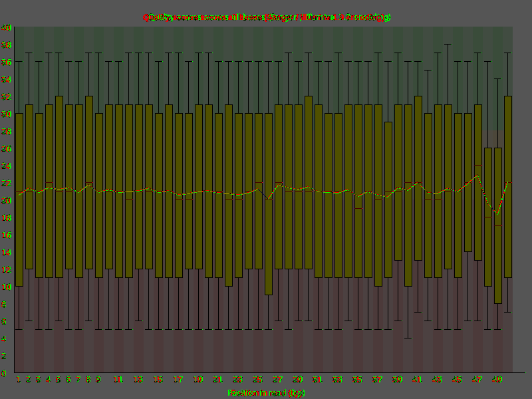This screenshot has height=399, width=532.
Task: Select the y-axis tick label 16
Action: click(7, 235)
